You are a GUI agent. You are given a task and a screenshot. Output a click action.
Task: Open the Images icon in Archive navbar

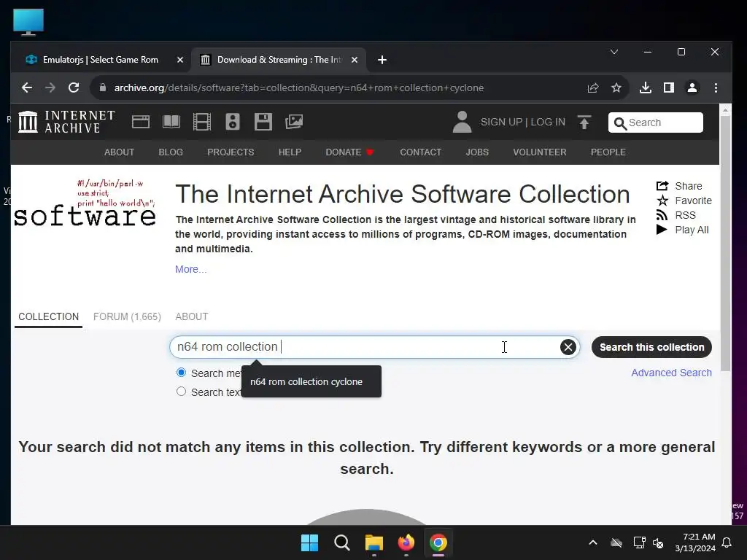294,122
